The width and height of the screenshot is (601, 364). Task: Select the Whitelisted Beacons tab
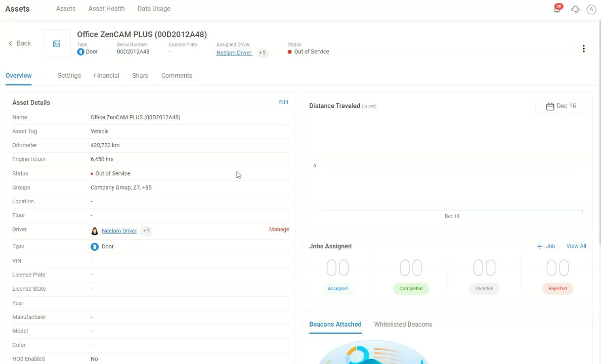[x=403, y=324]
